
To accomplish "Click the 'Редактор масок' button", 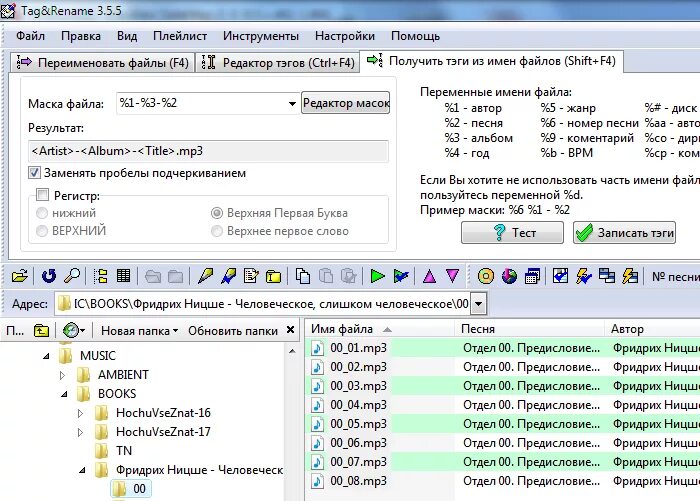I will [346, 103].
